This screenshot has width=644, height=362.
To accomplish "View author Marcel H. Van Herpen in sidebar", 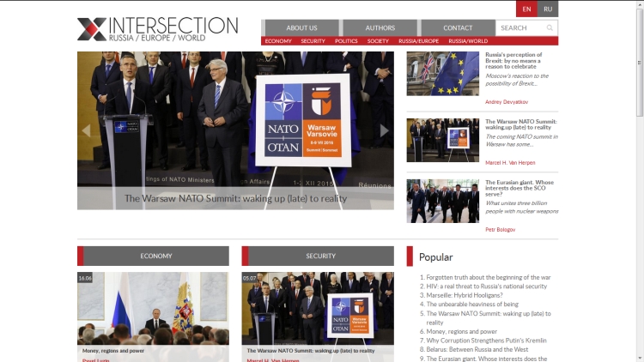I will point(510,162).
